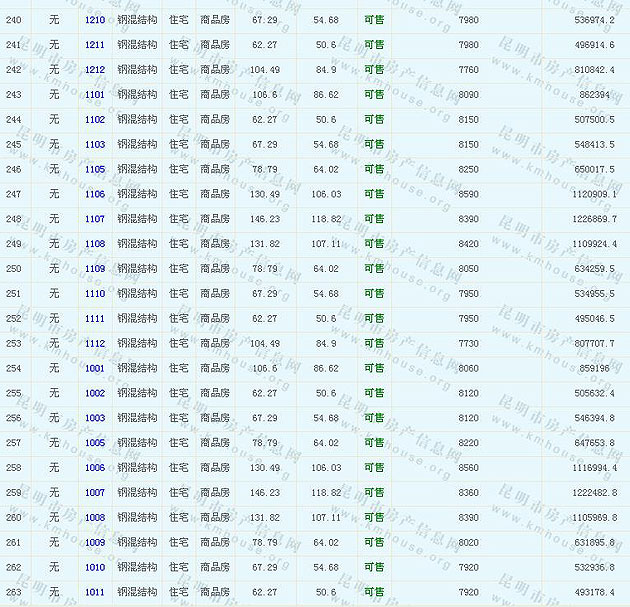Click the room 1211 link

[95, 45]
